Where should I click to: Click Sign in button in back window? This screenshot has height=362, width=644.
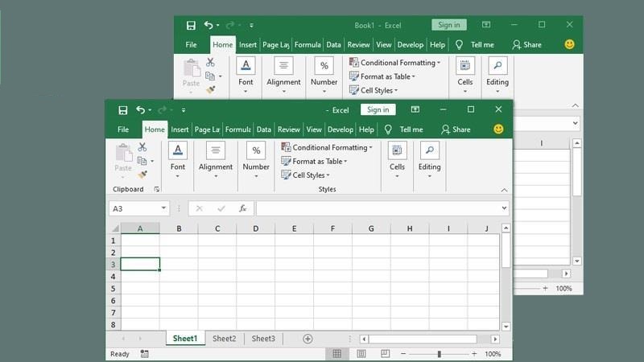point(449,25)
